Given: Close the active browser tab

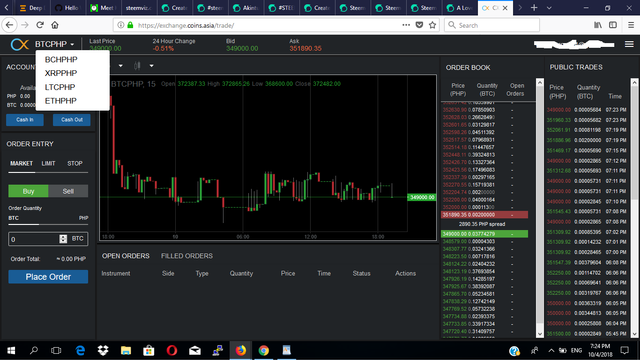Looking at the screenshot, I should point(505,8).
